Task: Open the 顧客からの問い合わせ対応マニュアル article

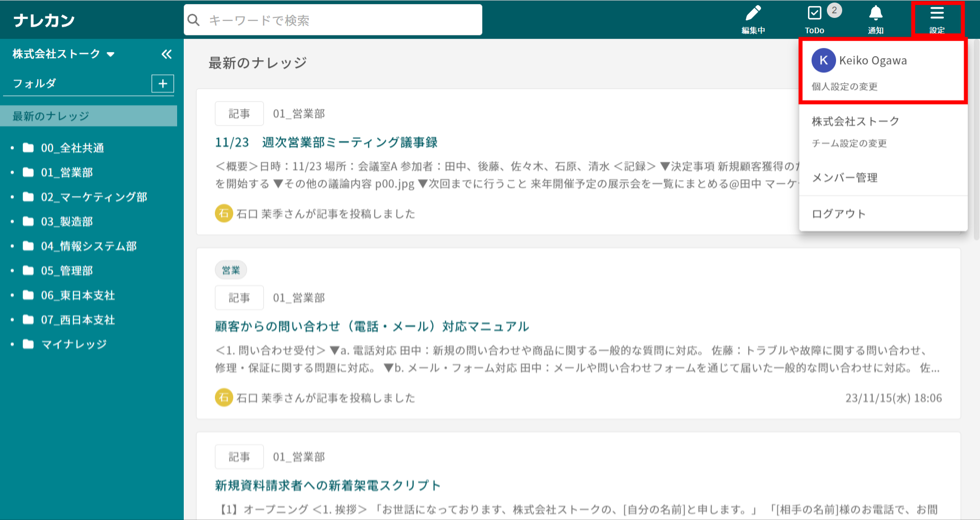Action: pos(372,327)
